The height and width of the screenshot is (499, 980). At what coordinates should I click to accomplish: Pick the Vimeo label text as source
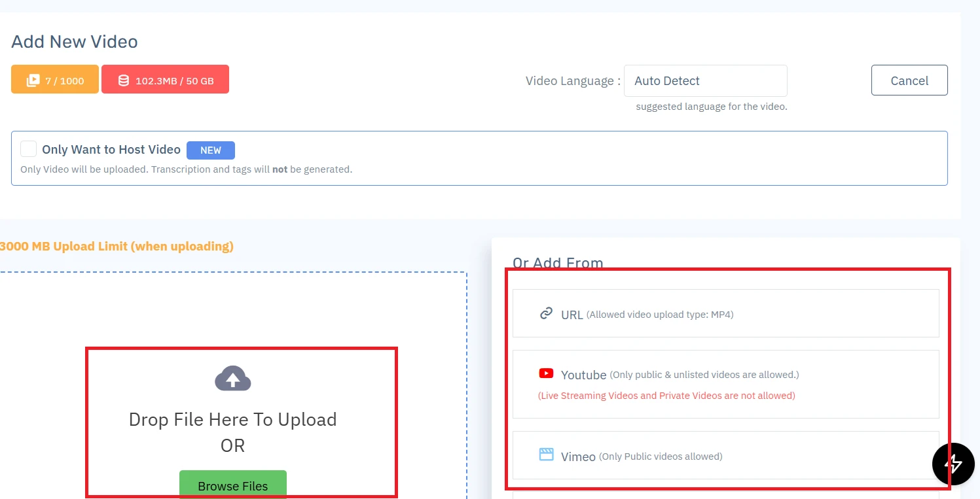[578, 456]
